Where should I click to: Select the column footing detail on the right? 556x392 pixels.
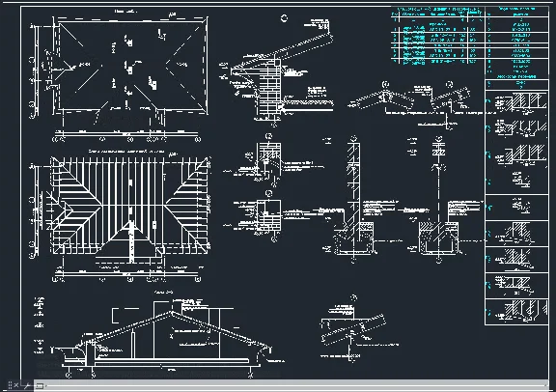[x=440, y=199]
